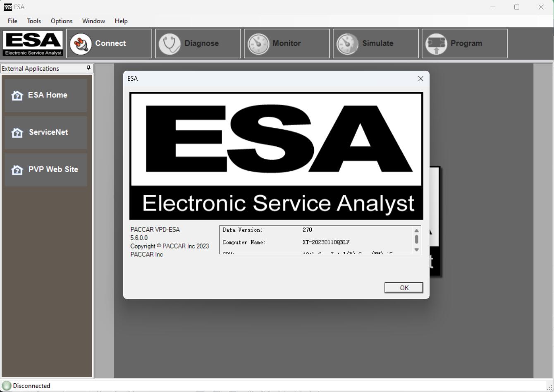The width and height of the screenshot is (554, 392).
Task: Confirm the About dialog with OK
Action: 404,288
